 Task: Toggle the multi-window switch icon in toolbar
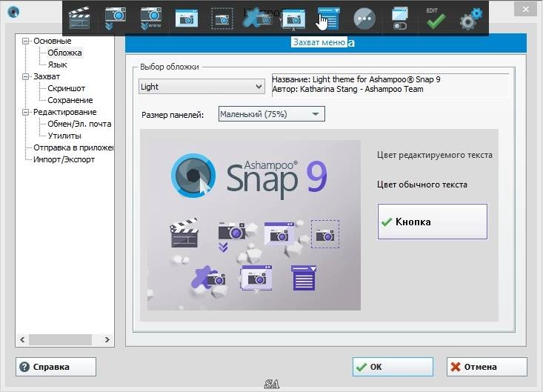point(400,19)
